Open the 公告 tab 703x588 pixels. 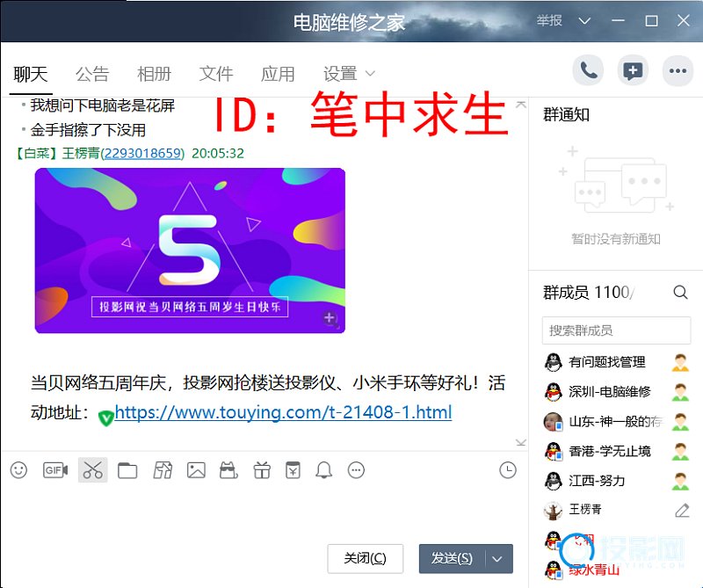92,74
